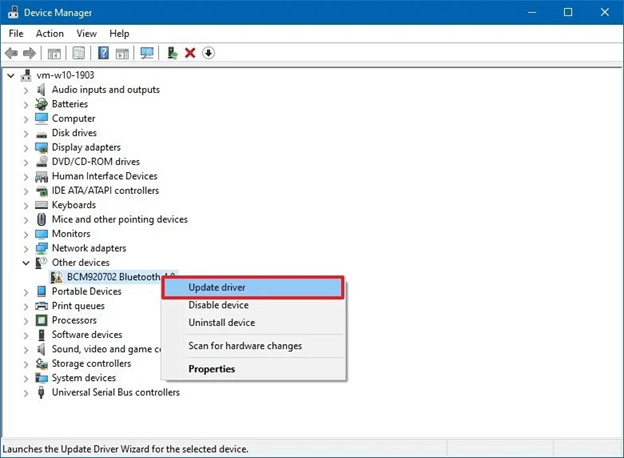Open the File menu
Screen dimensions: 624x458
[16, 33]
